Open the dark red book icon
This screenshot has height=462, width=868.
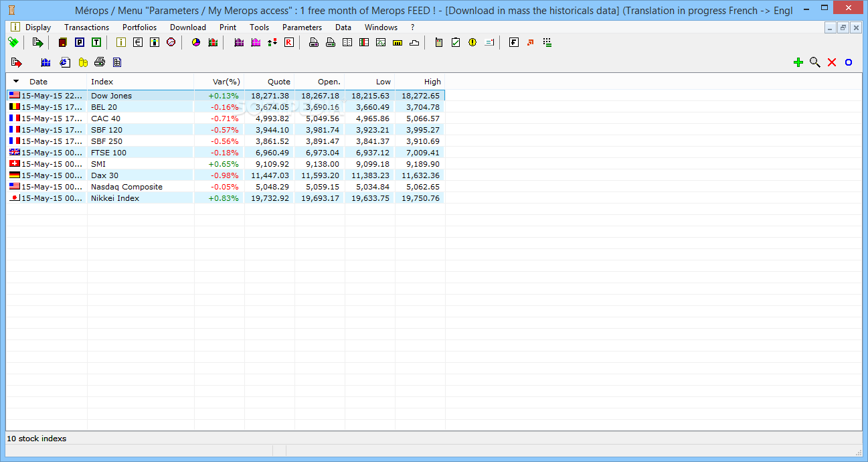click(x=63, y=42)
